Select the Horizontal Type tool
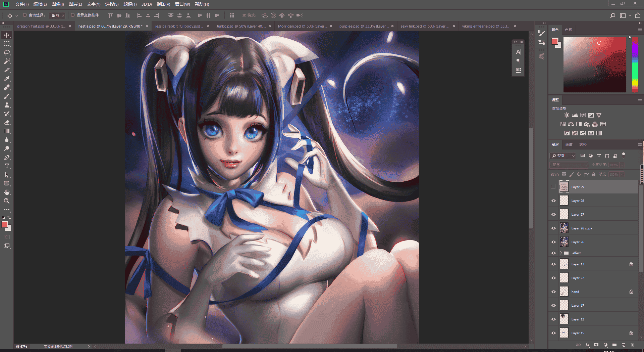Viewport: 644px width, 352px height. coord(7,166)
